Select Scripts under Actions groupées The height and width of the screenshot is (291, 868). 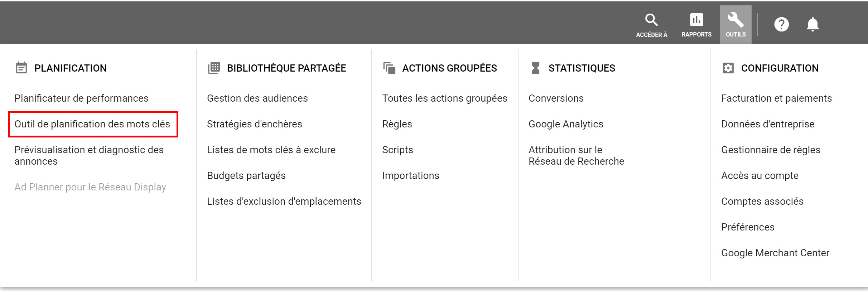397,150
